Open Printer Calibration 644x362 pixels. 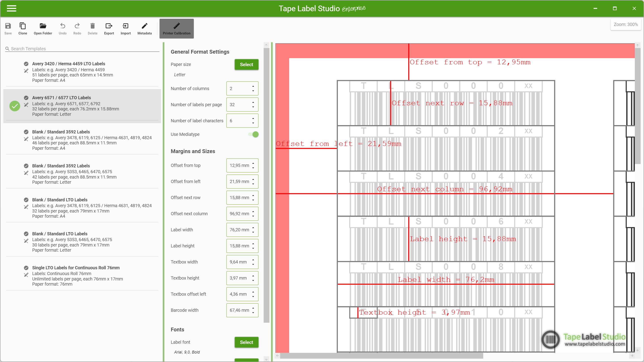tap(176, 28)
